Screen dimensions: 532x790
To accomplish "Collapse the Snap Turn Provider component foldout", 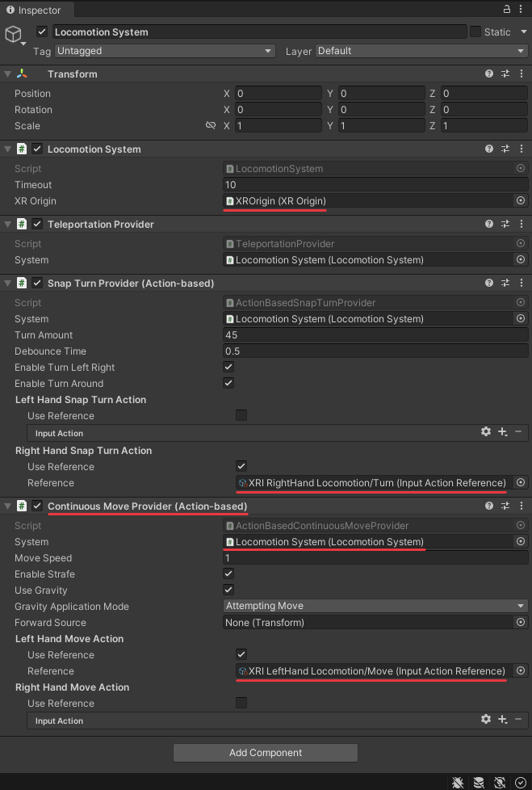I will pos(7,284).
